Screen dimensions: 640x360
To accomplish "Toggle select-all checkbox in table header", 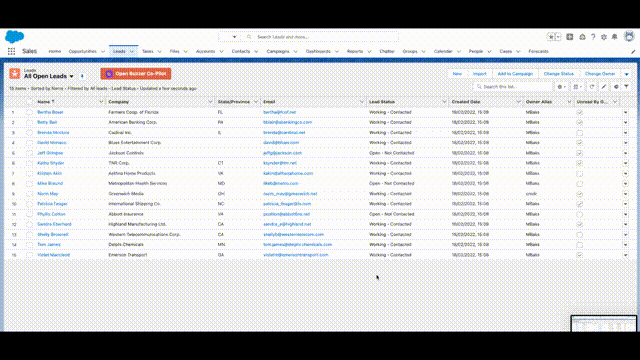I will (x=29, y=102).
